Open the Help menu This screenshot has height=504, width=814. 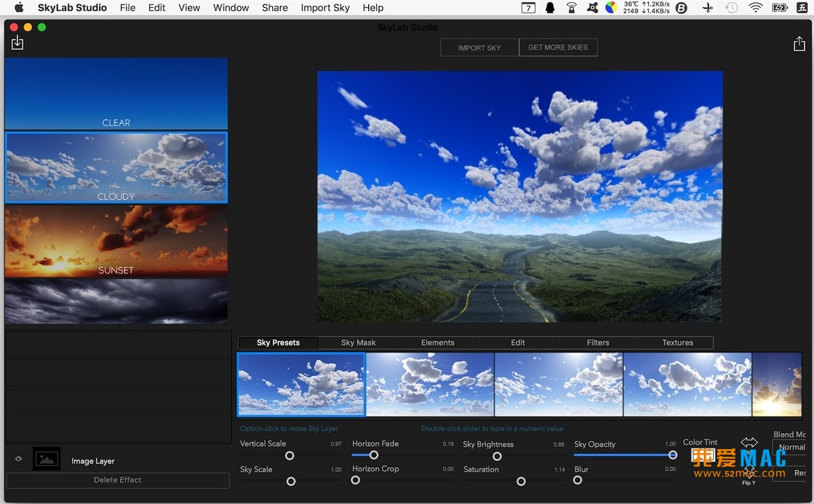click(373, 7)
